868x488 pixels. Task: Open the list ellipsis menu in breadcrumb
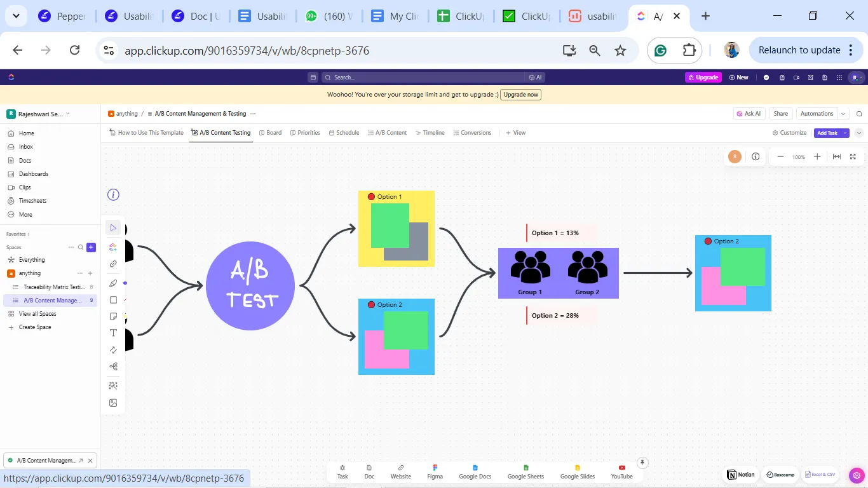click(253, 114)
